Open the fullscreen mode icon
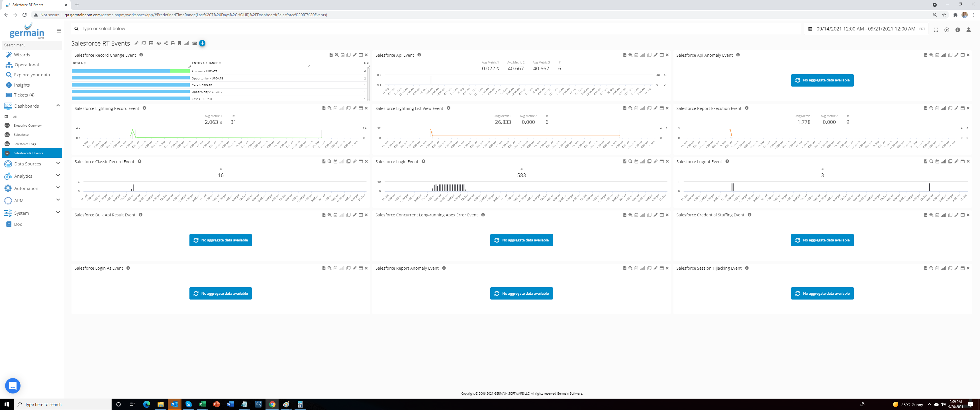Screen dimensions: 980x410 936,30
